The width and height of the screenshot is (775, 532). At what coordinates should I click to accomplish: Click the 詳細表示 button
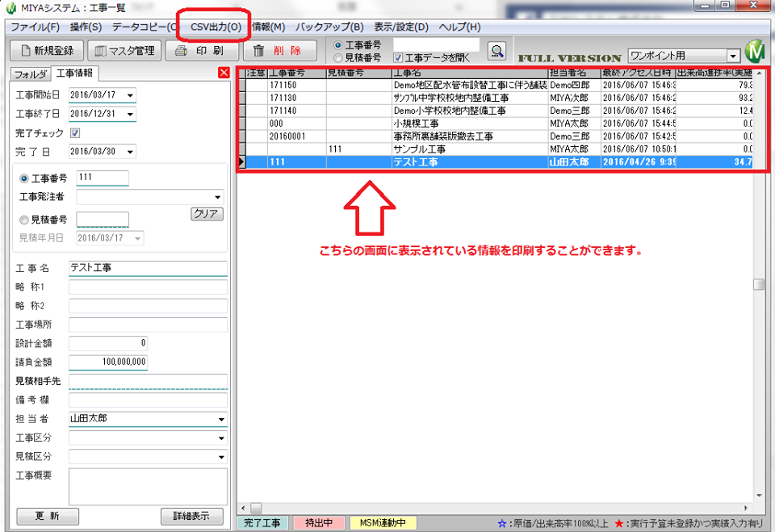[x=192, y=516]
